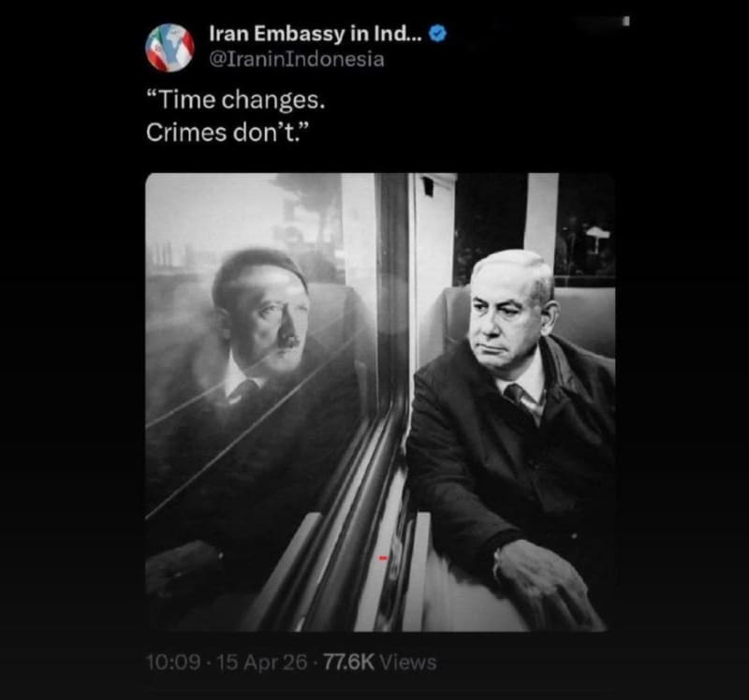Viewport: 749px width, 700px height.
Task: Select the "Time changes." text line
Action: pyautogui.click(x=236, y=100)
